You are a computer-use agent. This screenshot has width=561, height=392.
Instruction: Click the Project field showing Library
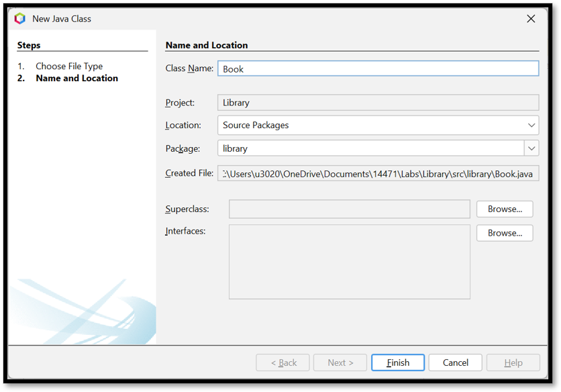[378, 103]
